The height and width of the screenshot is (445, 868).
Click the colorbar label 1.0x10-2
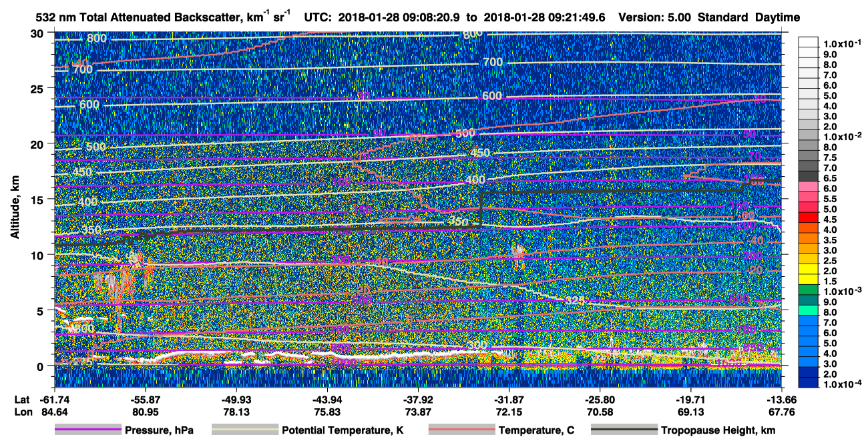pos(842,137)
